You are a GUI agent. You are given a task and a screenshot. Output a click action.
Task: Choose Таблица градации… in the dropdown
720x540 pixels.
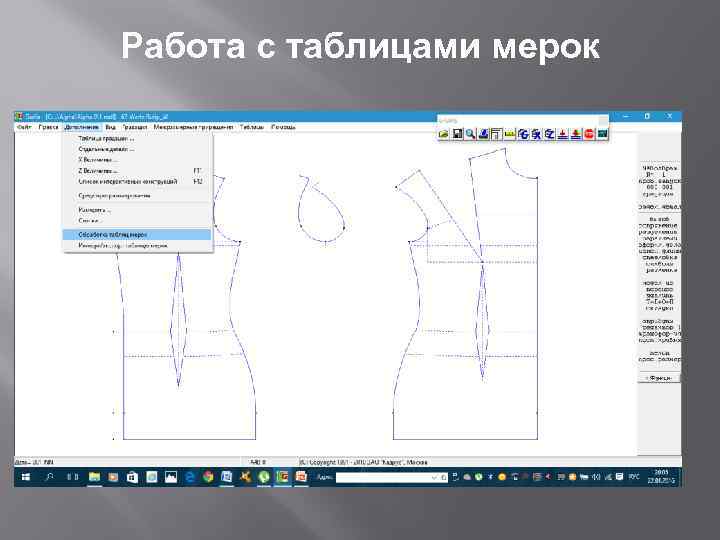click(137, 138)
